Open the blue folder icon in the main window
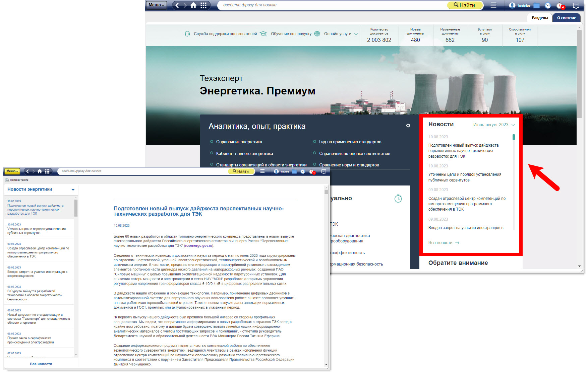This screenshot has width=588, height=375. [x=537, y=5]
